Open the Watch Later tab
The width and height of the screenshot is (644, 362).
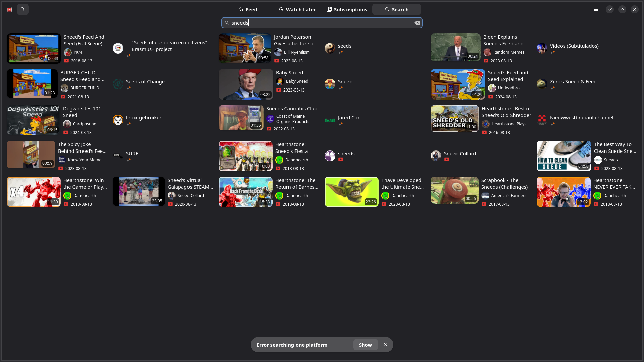point(297,9)
